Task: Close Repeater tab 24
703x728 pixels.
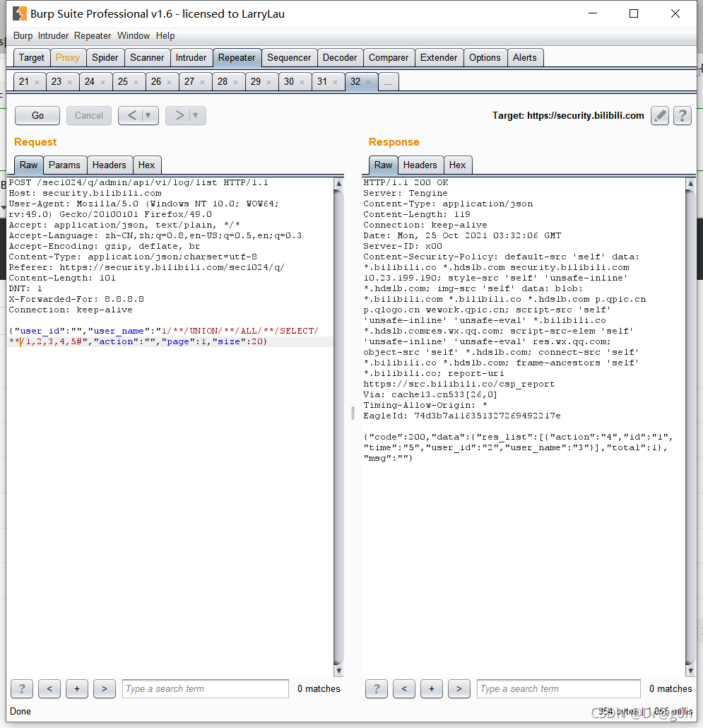Action: 103,82
